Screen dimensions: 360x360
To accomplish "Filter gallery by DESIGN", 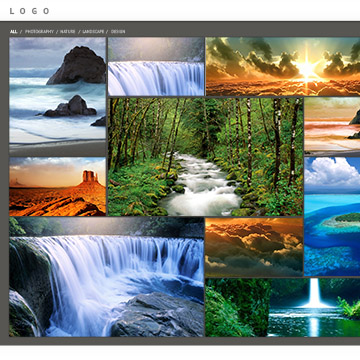I will 118,32.
